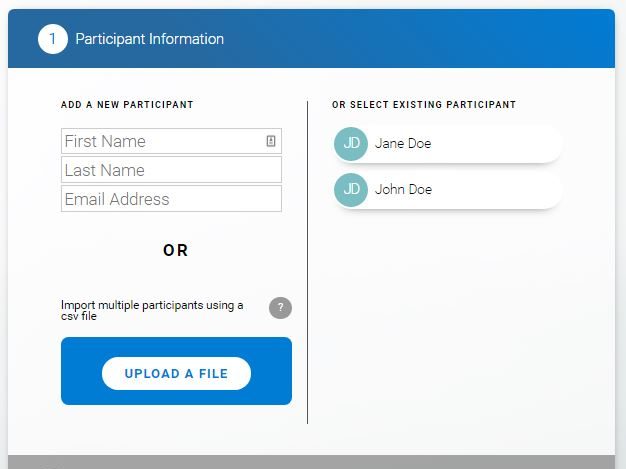Image resolution: width=626 pixels, height=469 pixels.
Task: Focus the First Name field
Action: [160, 141]
